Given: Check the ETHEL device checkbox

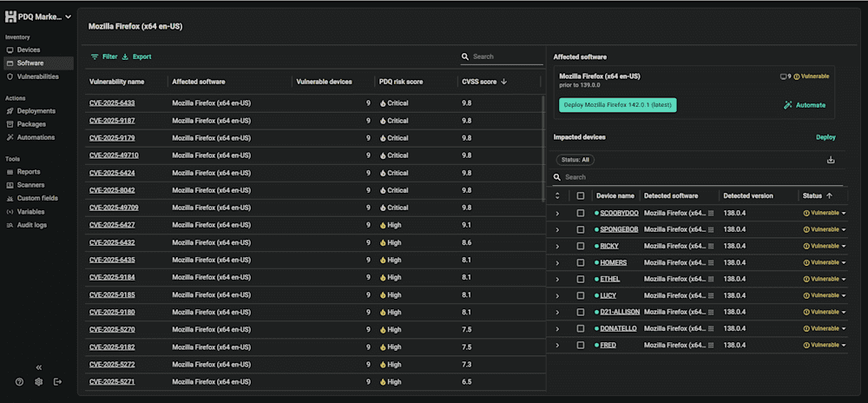Looking at the screenshot, I should click(580, 279).
